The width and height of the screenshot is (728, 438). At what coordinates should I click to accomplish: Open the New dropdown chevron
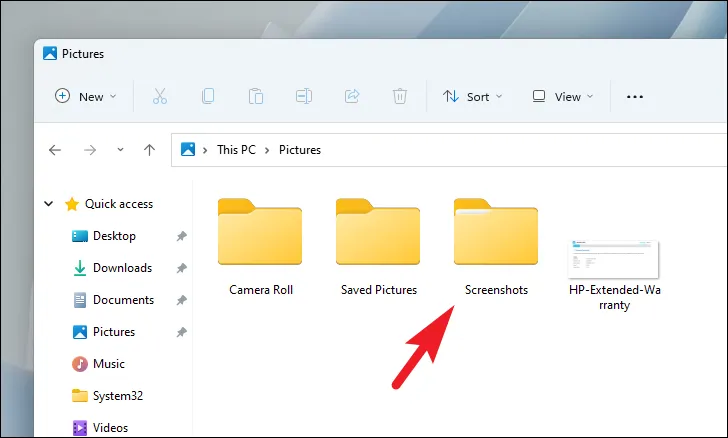pyautogui.click(x=113, y=97)
